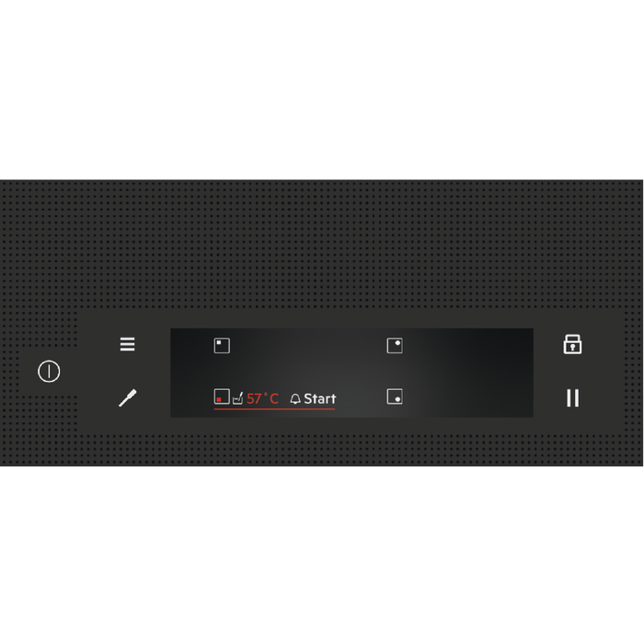Select the food probe sensor icon
Screen dimensions: 644x644
coord(128,398)
